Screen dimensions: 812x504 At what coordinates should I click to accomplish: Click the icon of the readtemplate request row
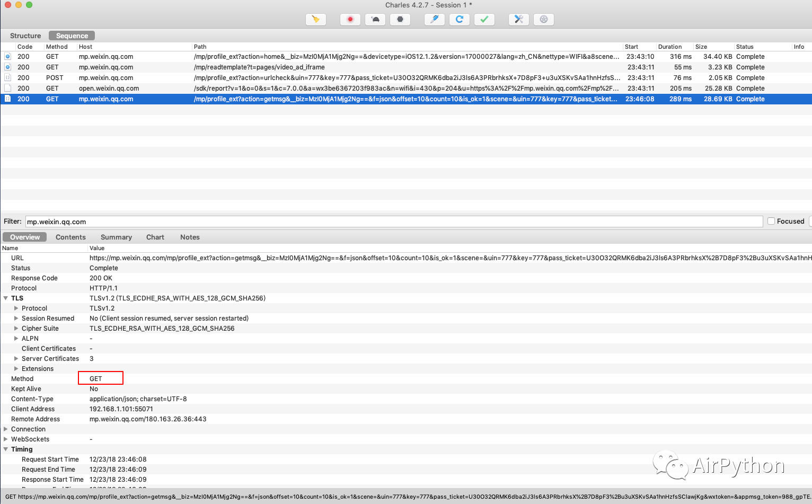pyautogui.click(x=7, y=67)
